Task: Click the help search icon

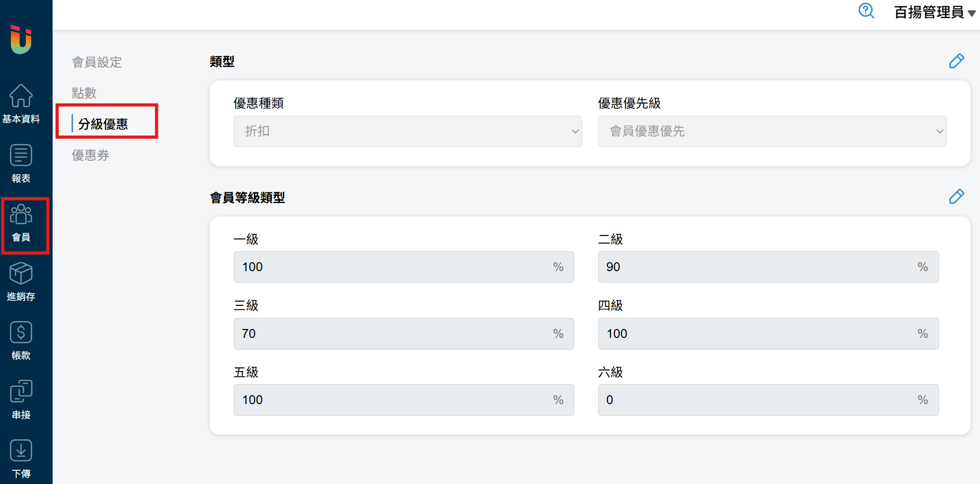Action: click(x=866, y=11)
